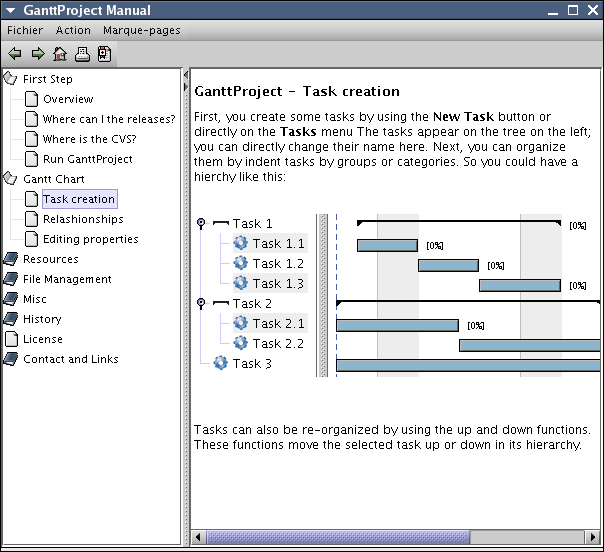The image size is (604, 552).
Task: Click the History book icon
Action: click(11, 319)
